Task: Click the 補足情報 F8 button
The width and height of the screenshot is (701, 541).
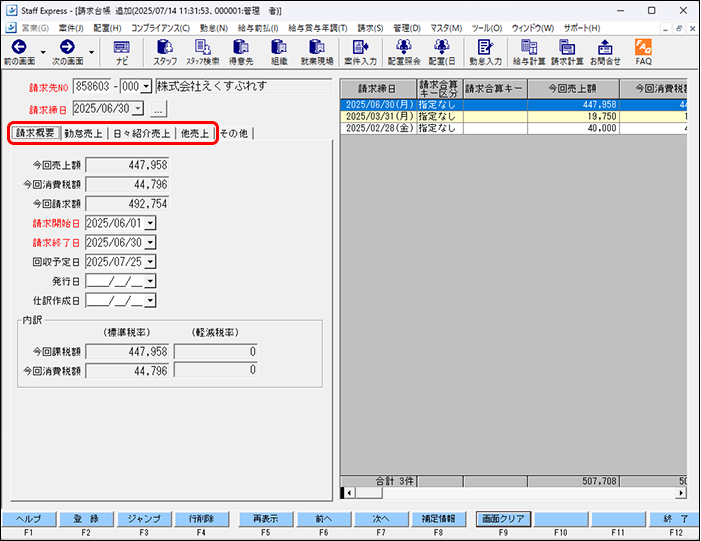Action: point(439,519)
